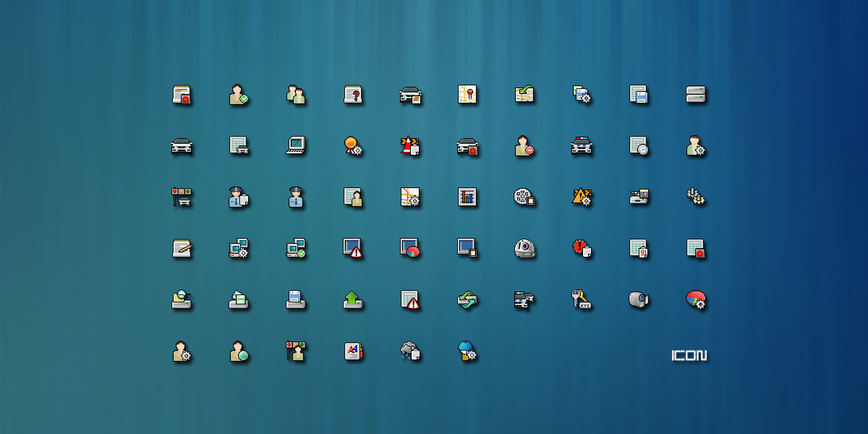The height and width of the screenshot is (434, 868).
Task: Open the notepad with red question mark
Action: 353,95
